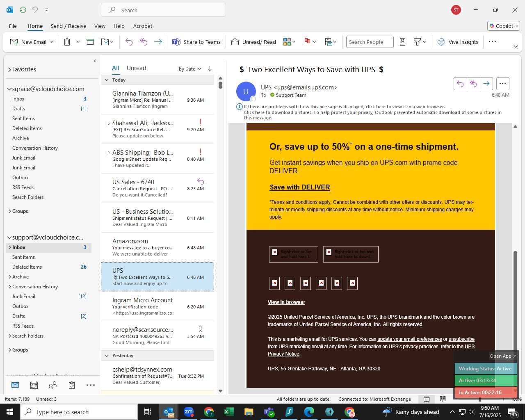Expand the ribbon display options chevron
This screenshot has height=420, width=525.
(516, 46)
